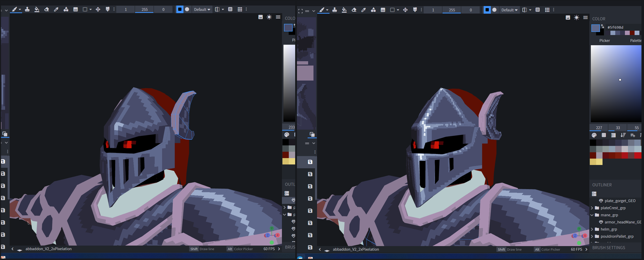This screenshot has width=644, height=260.
Task: Click a save icon in the left panel strip
Action: (x=309, y=162)
